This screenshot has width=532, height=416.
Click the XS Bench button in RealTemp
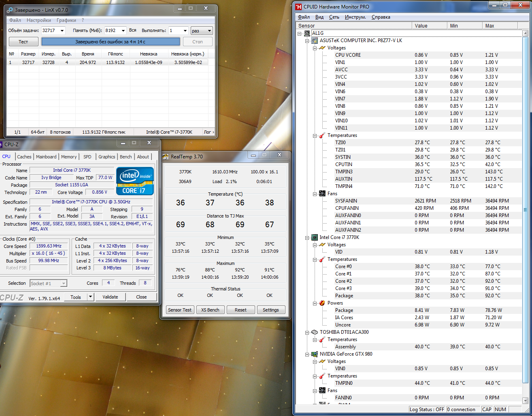coord(210,310)
